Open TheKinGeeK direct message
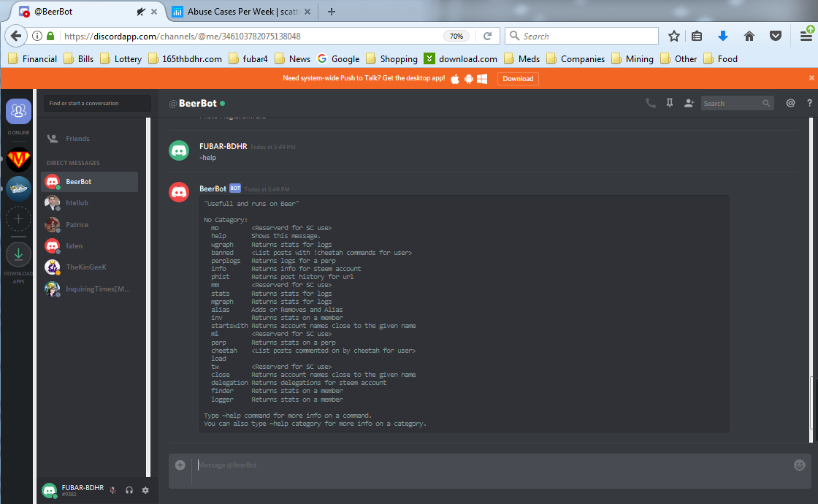The image size is (818, 504). (x=90, y=267)
